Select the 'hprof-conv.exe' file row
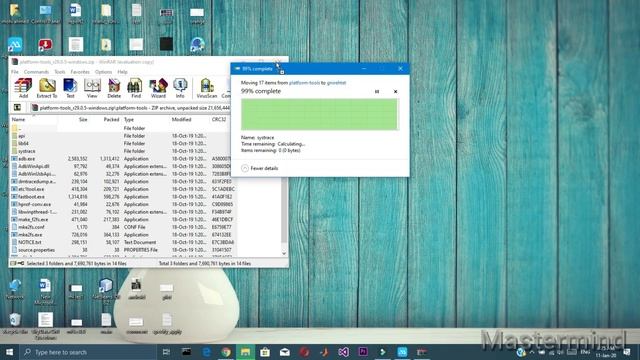The height and width of the screenshot is (360, 640). coord(122,204)
